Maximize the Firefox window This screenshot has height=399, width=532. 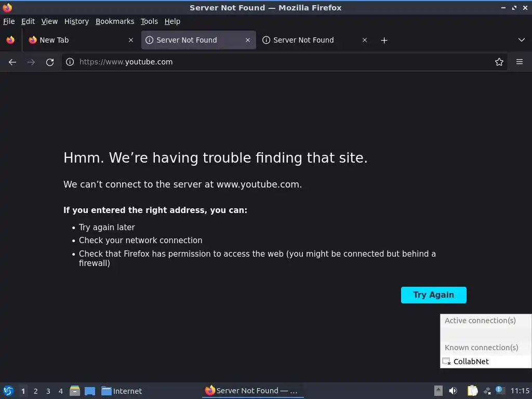514,7
